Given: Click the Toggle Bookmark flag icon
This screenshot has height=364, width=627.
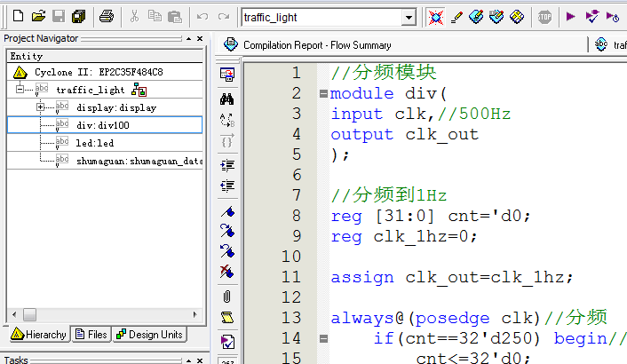Looking at the screenshot, I should (227, 211).
